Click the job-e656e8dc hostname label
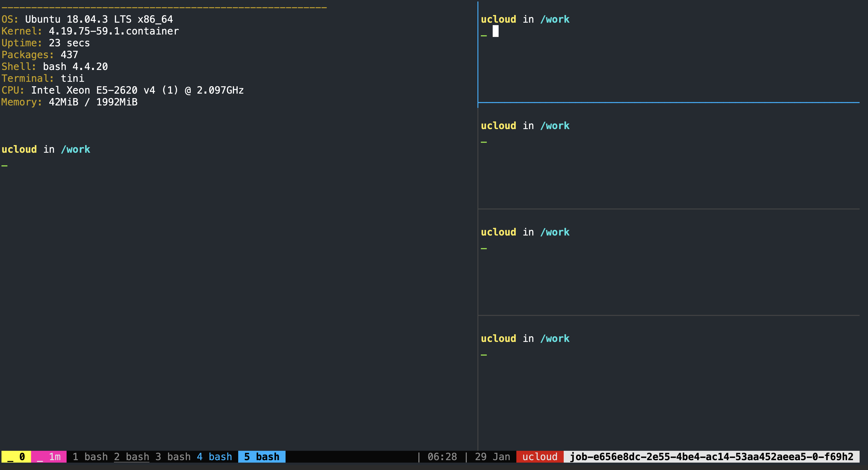This screenshot has height=470, width=868. point(711,456)
